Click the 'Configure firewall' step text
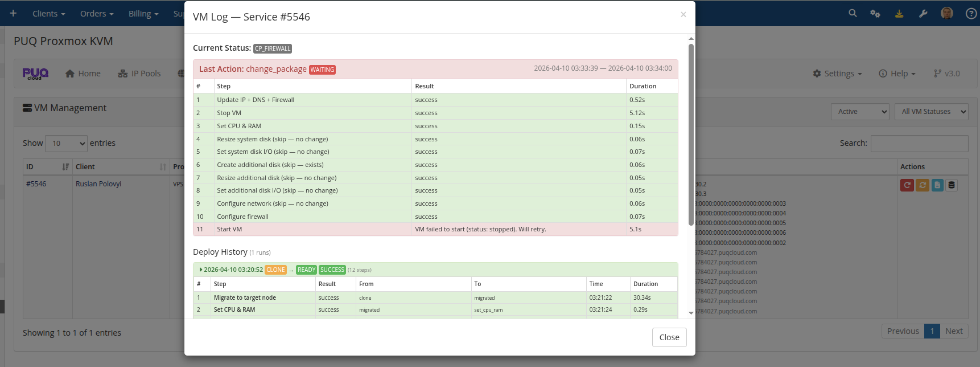 click(x=242, y=217)
